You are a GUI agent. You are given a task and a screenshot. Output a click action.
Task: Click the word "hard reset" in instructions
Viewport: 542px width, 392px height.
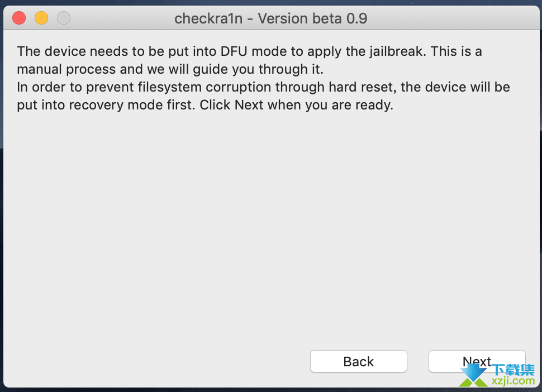(361, 87)
